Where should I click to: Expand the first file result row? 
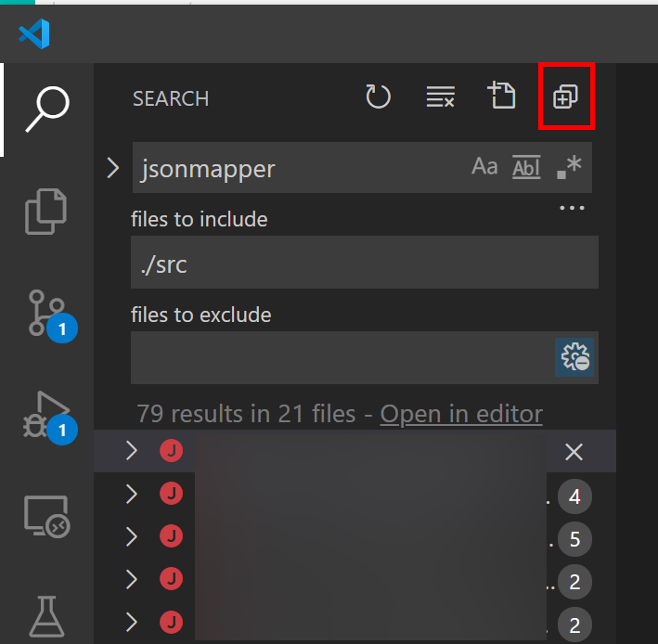(x=132, y=451)
